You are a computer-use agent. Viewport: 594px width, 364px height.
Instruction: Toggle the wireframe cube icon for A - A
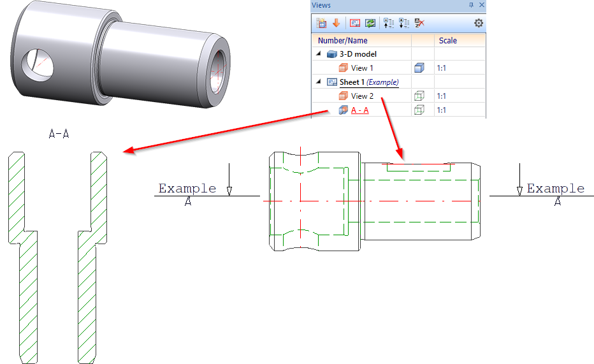click(x=419, y=110)
